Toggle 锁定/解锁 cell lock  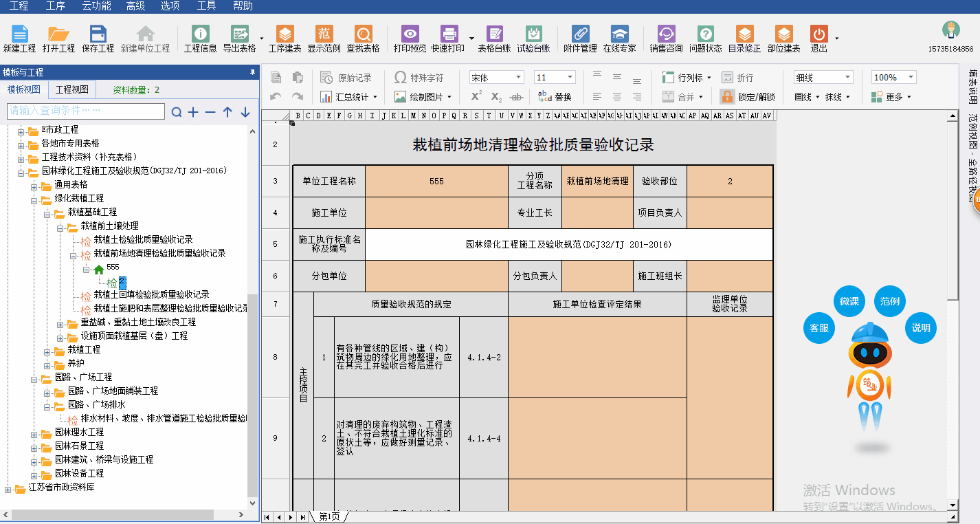point(748,97)
